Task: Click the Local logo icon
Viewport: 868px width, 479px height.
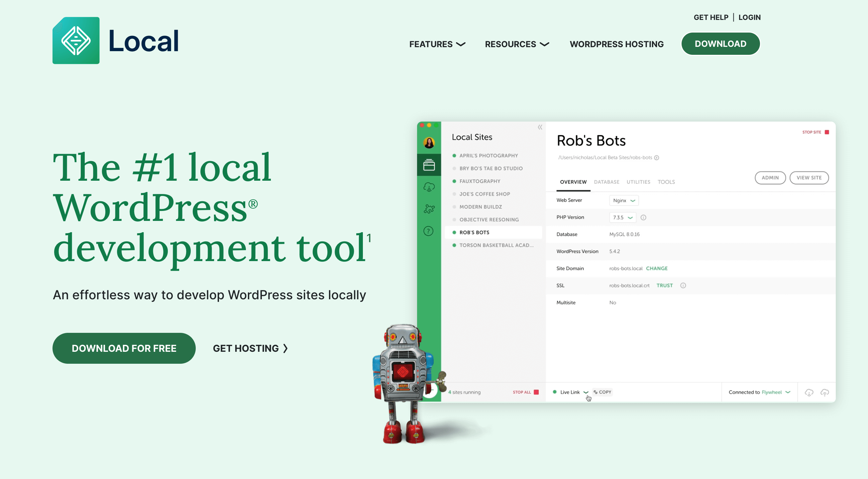Action: [x=76, y=41]
